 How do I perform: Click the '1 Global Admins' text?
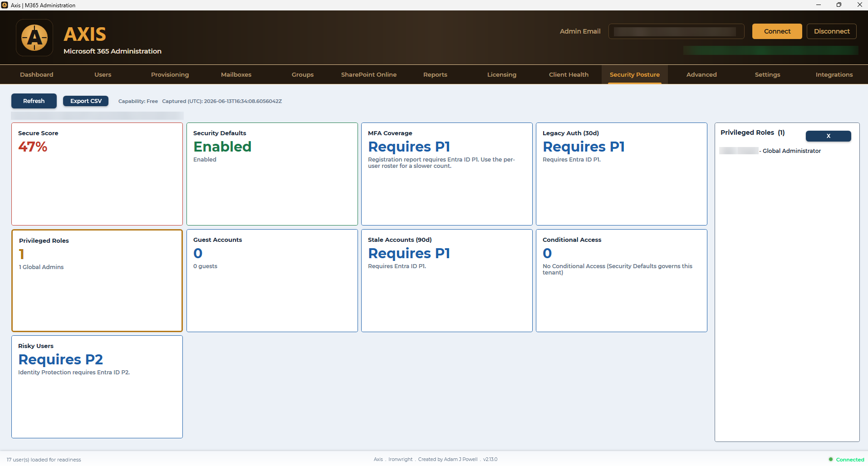pos(41,267)
